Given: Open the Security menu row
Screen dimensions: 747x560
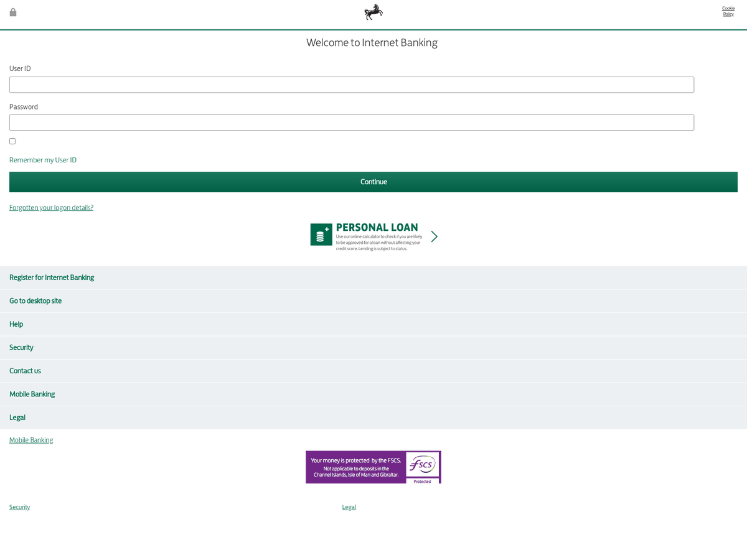Looking at the screenshot, I should click(374, 347).
